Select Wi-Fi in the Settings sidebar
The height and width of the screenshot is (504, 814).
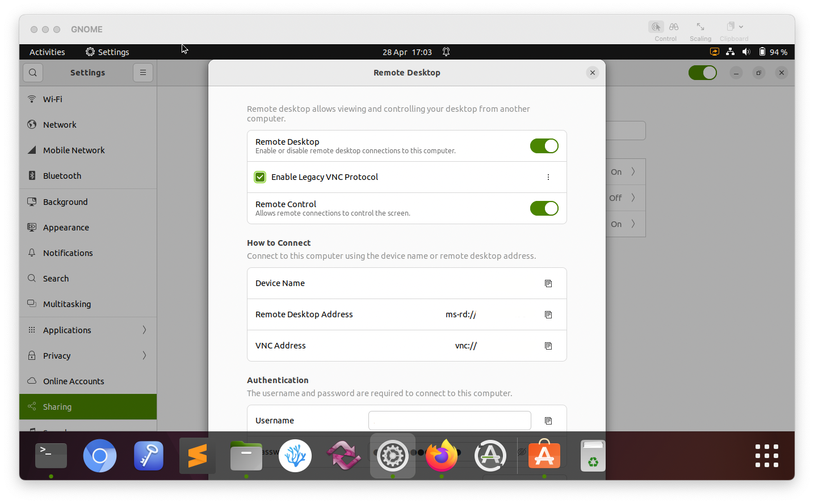(x=52, y=99)
